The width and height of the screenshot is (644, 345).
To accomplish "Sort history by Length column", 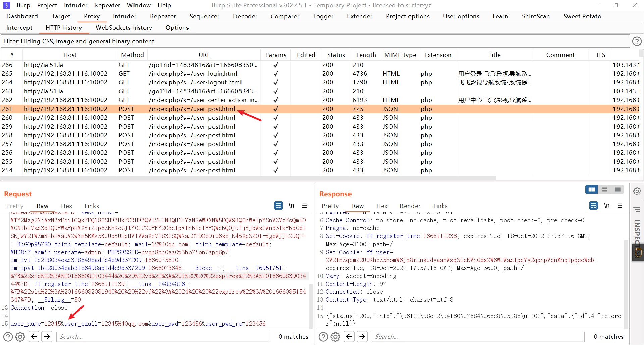I will (366, 55).
